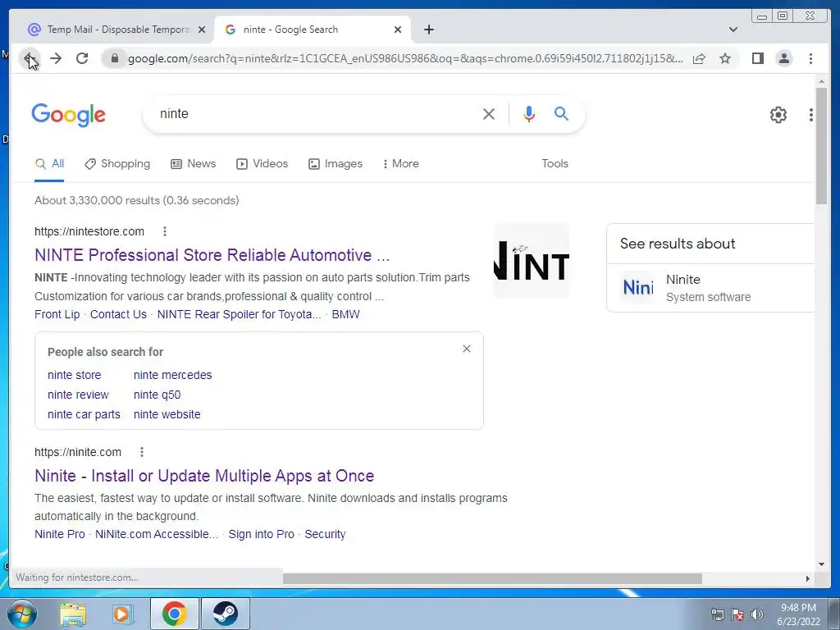Search for ninte q50 suggestion

click(157, 395)
